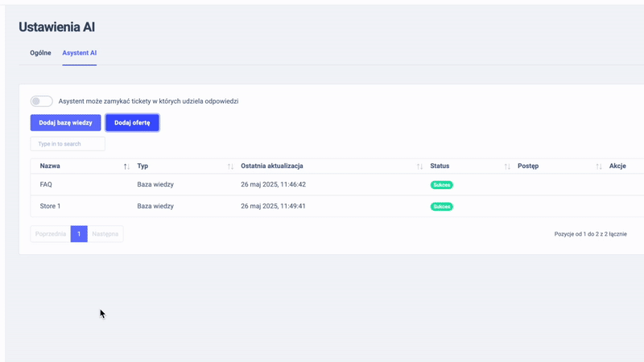Image resolution: width=644 pixels, height=362 pixels.
Task: Sort table by Nazwa column sort icon
Action: [126, 167]
